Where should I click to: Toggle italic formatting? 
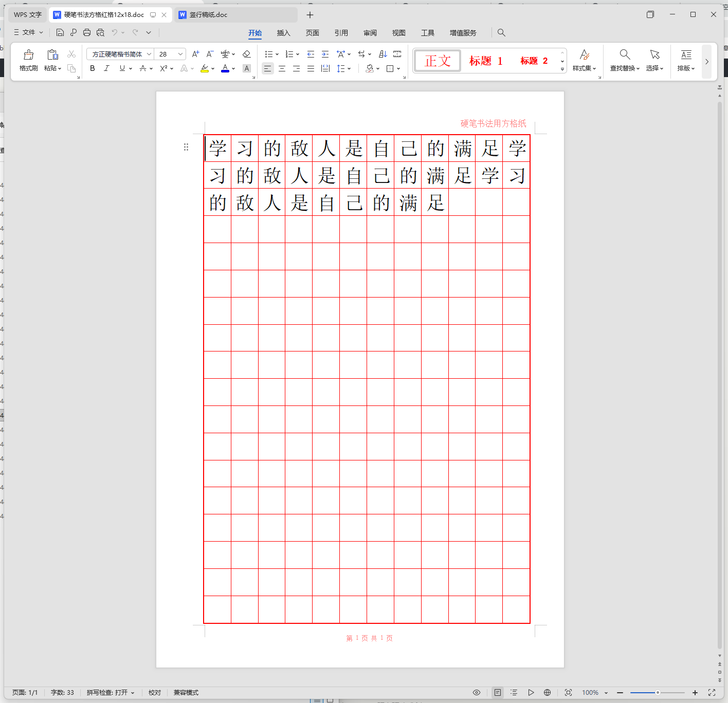click(x=106, y=68)
